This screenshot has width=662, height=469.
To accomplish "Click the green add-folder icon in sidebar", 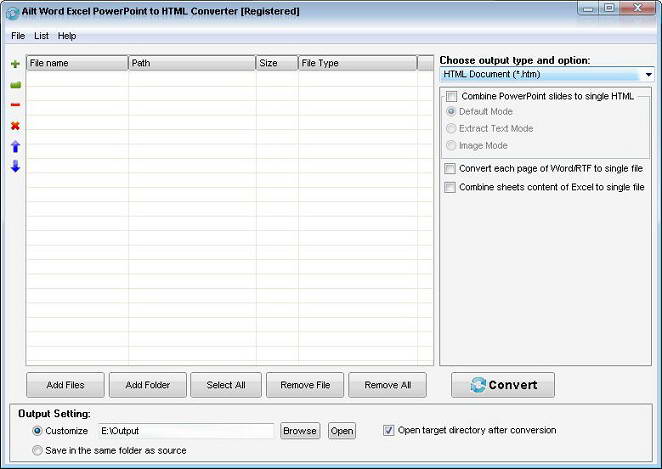I will pos(15,85).
